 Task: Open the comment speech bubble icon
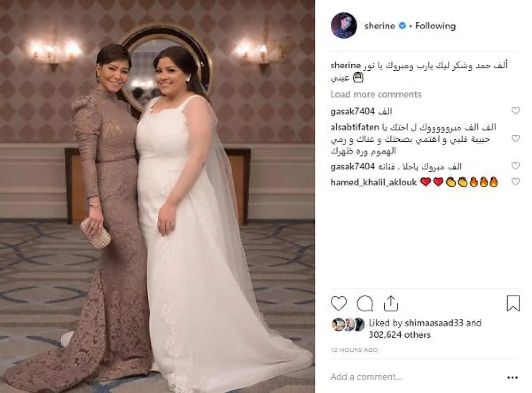coord(365,304)
